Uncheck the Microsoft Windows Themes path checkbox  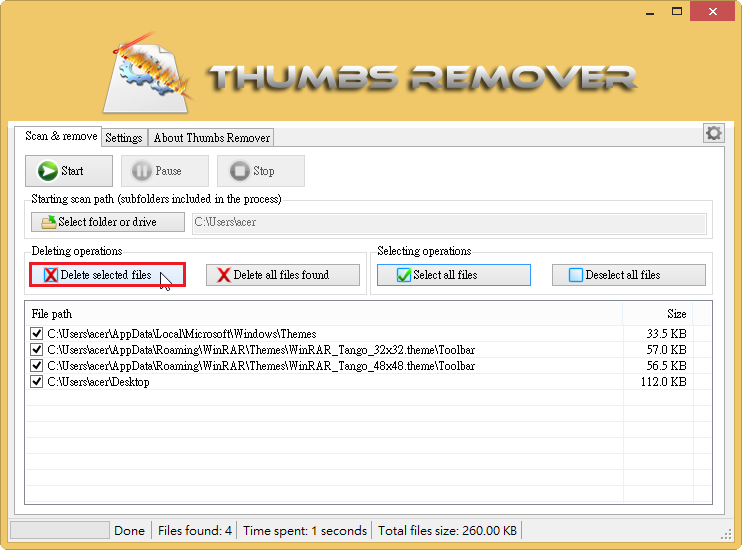coord(37,334)
